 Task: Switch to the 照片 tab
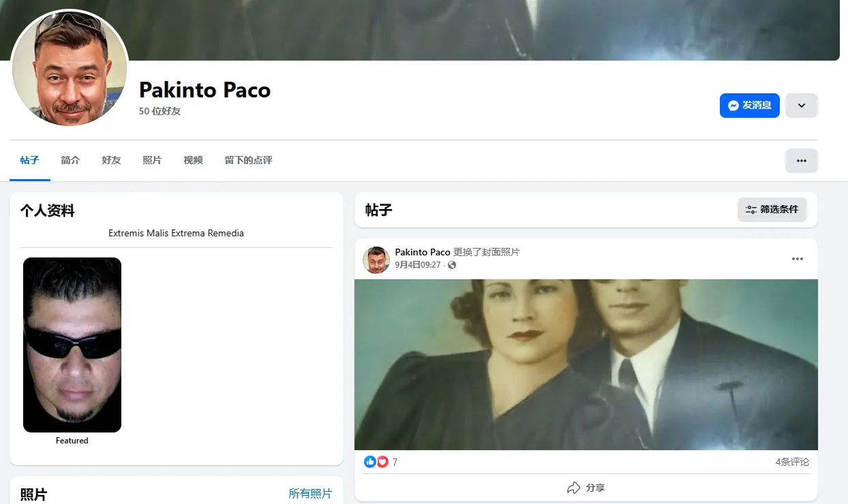click(152, 160)
